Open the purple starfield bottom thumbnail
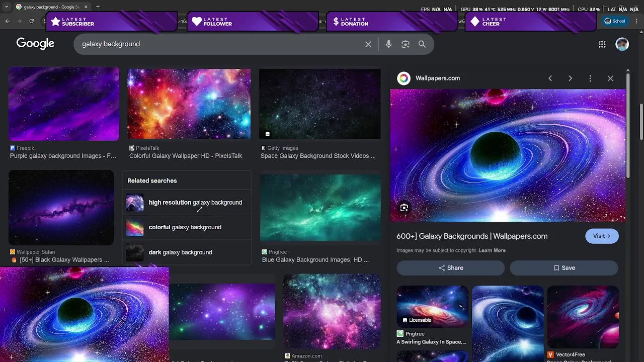 [x=222, y=312]
